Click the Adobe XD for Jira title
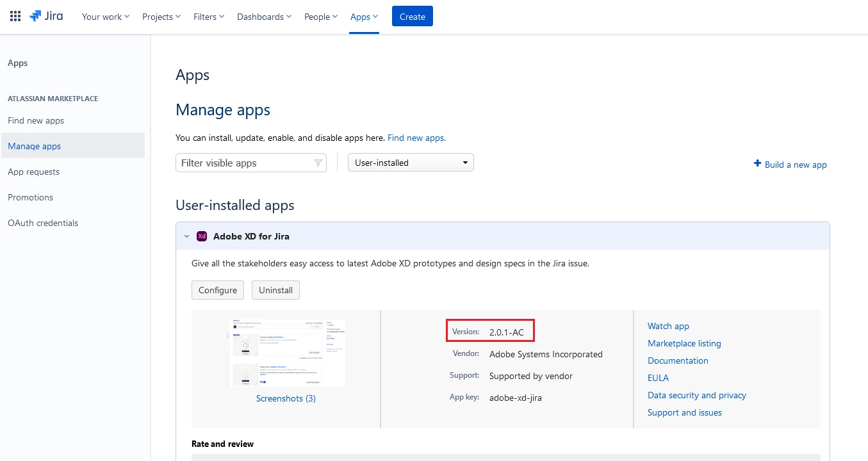 click(251, 236)
